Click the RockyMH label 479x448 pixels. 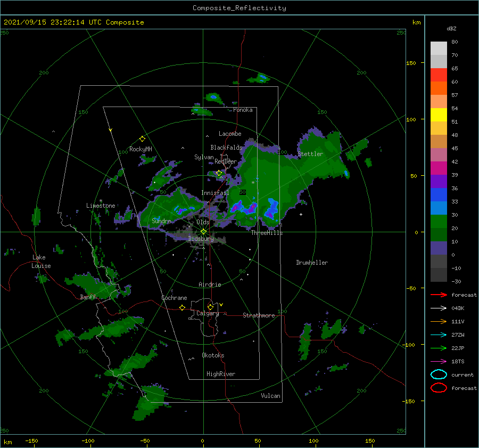coord(141,149)
